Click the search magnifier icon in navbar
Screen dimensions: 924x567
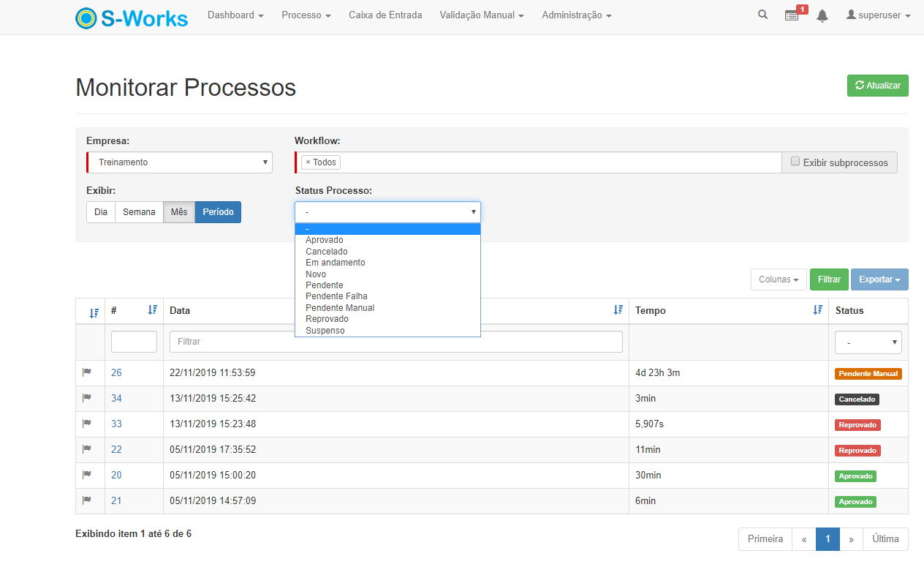(x=762, y=15)
